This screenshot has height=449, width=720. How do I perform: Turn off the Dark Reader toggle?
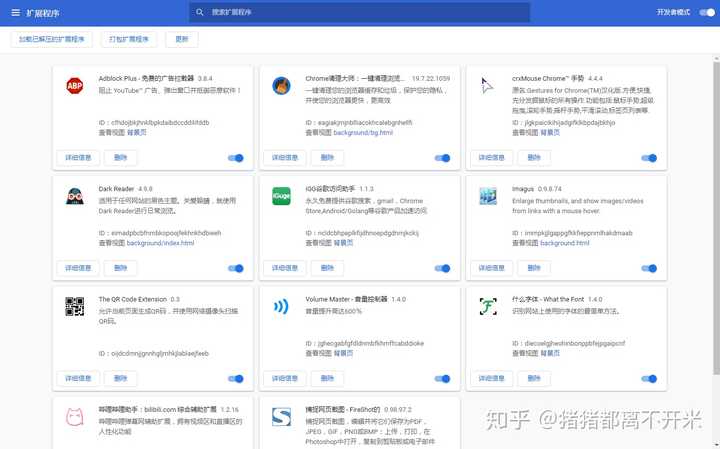click(x=236, y=268)
